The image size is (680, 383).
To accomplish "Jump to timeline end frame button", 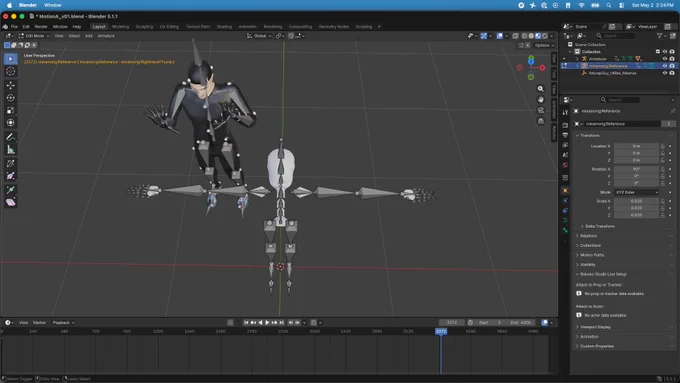I will click(281, 323).
